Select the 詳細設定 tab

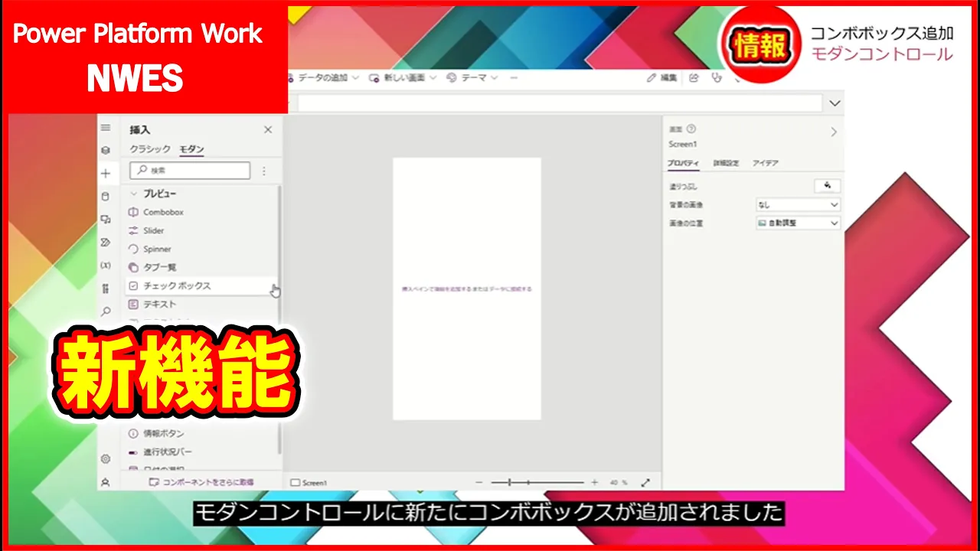click(726, 163)
